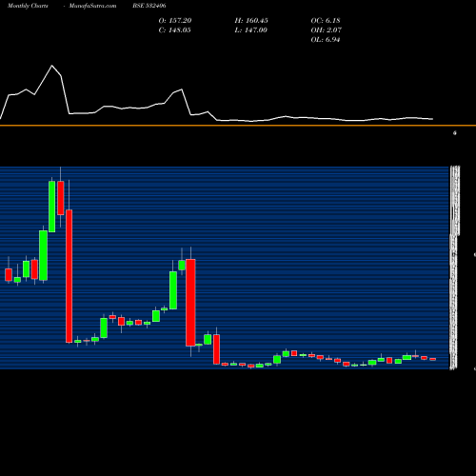Click the "MunafaSutra.com" label
The image size is (476, 476).
(92, 6)
